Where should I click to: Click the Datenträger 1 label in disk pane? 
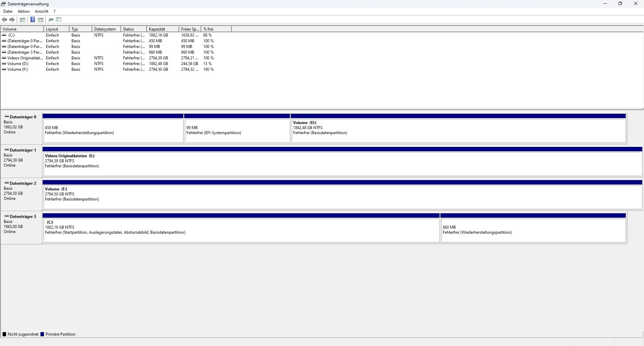pyautogui.click(x=23, y=150)
